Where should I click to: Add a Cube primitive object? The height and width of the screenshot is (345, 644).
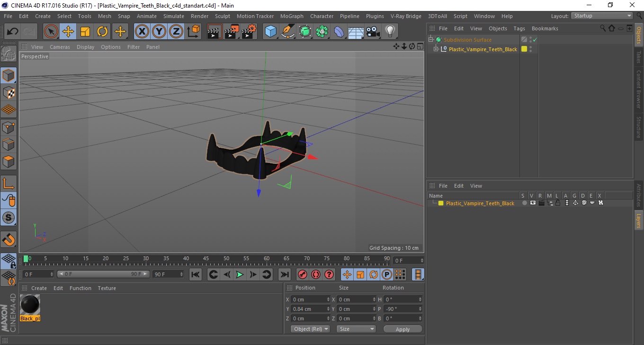click(271, 32)
